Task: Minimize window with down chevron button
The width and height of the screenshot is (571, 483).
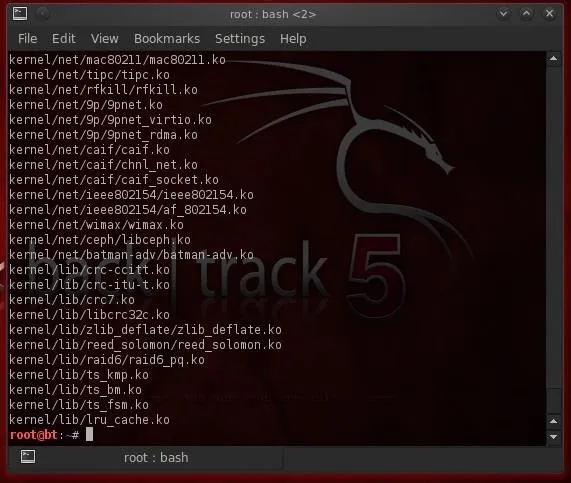Action: point(503,14)
